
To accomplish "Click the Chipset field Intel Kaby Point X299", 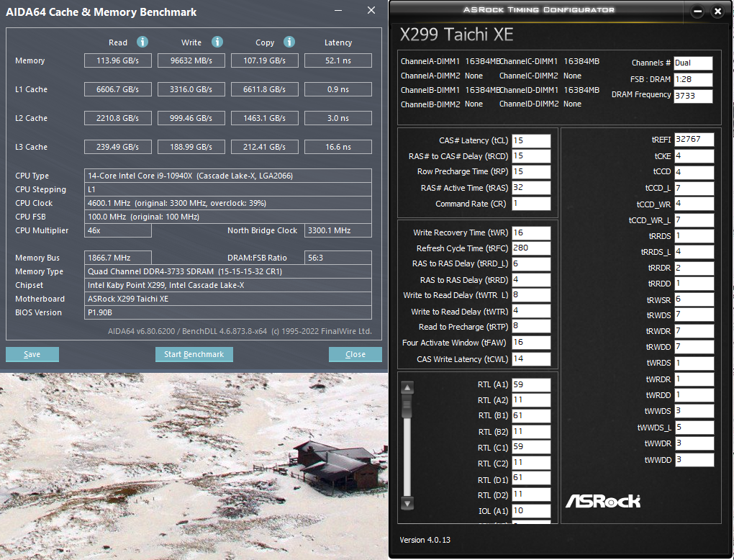I will pos(228,285).
